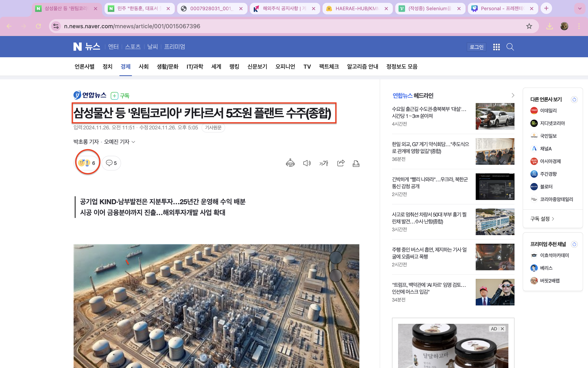Open the Naver services grid menu

click(x=496, y=47)
